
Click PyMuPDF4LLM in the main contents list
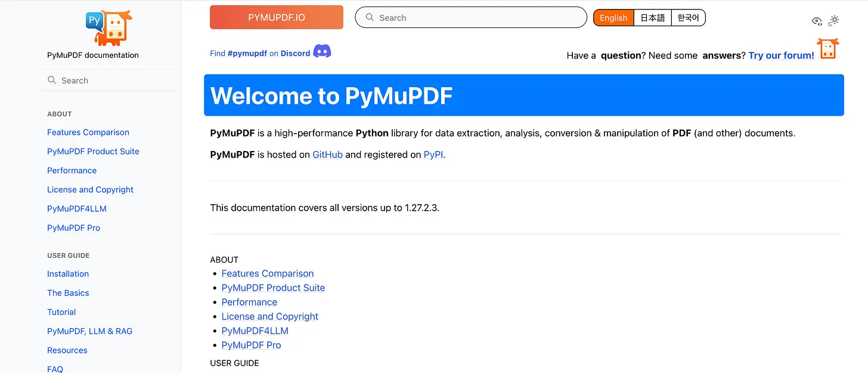(255, 331)
